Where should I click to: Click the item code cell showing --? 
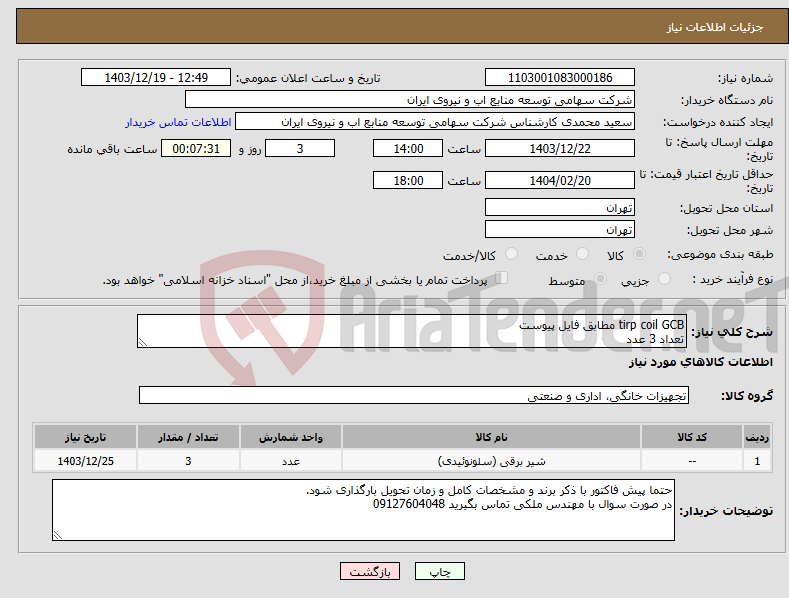(692, 461)
